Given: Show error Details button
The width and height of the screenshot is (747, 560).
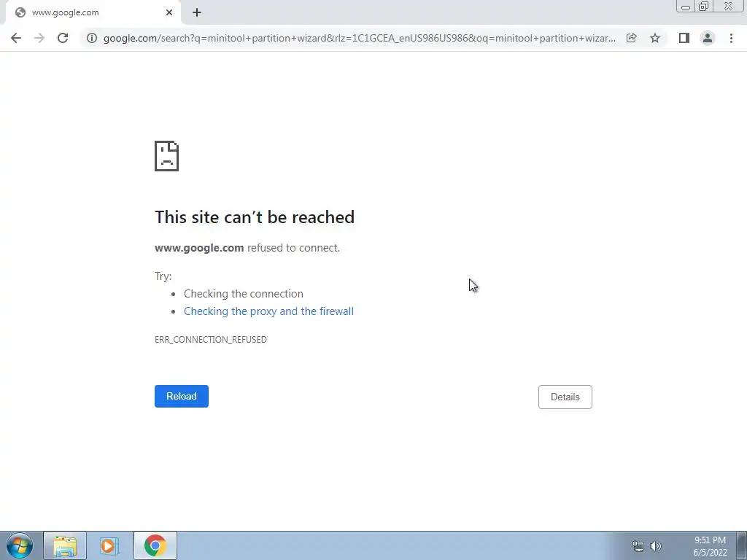Looking at the screenshot, I should point(565,397).
